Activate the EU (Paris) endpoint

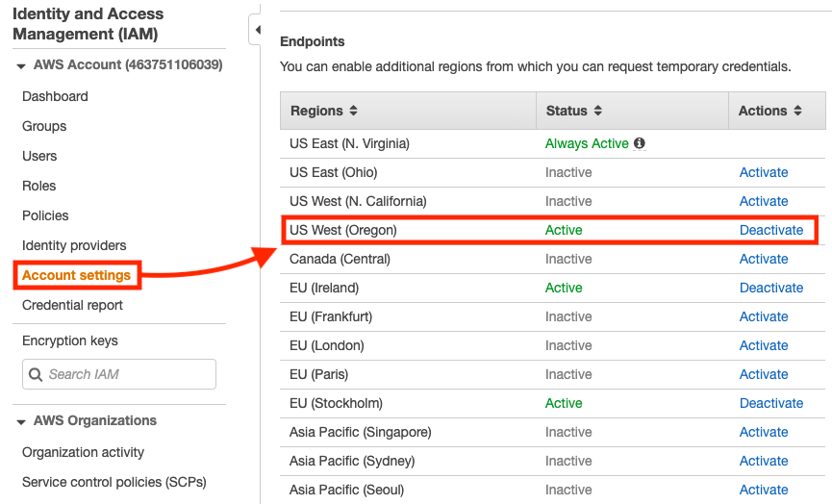[764, 374]
